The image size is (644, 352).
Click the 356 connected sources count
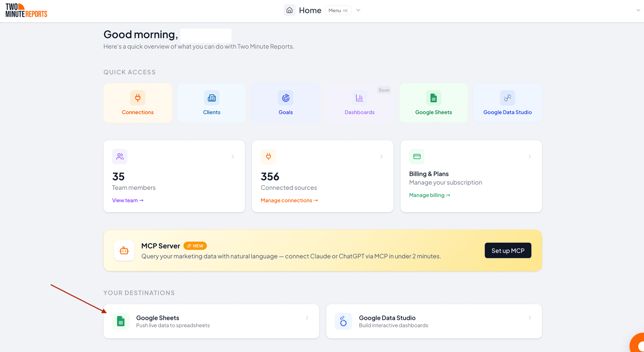pos(270,177)
